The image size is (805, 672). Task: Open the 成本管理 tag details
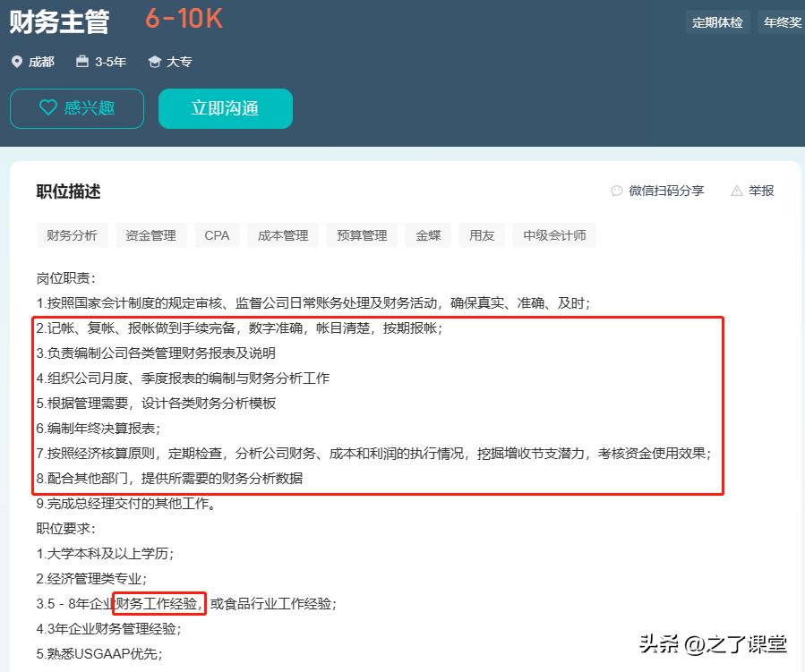(x=282, y=235)
